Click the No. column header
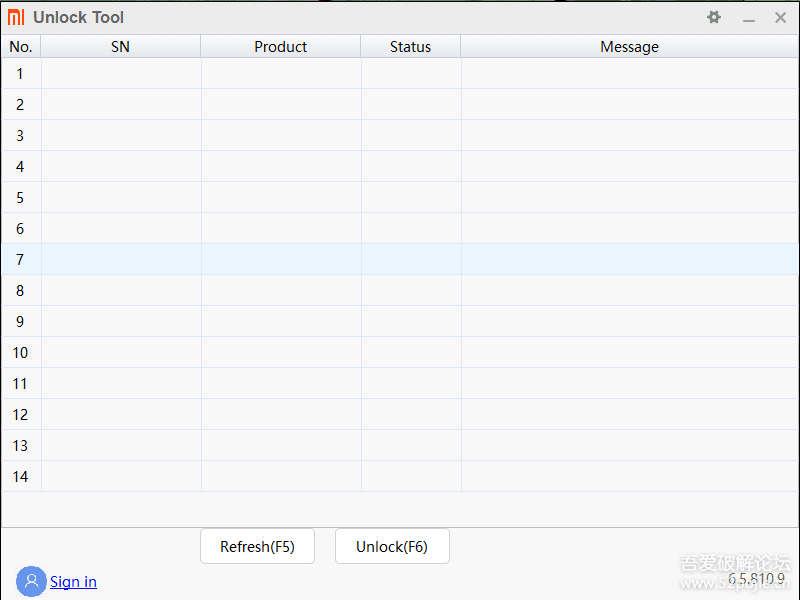800x600 pixels. (20, 47)
